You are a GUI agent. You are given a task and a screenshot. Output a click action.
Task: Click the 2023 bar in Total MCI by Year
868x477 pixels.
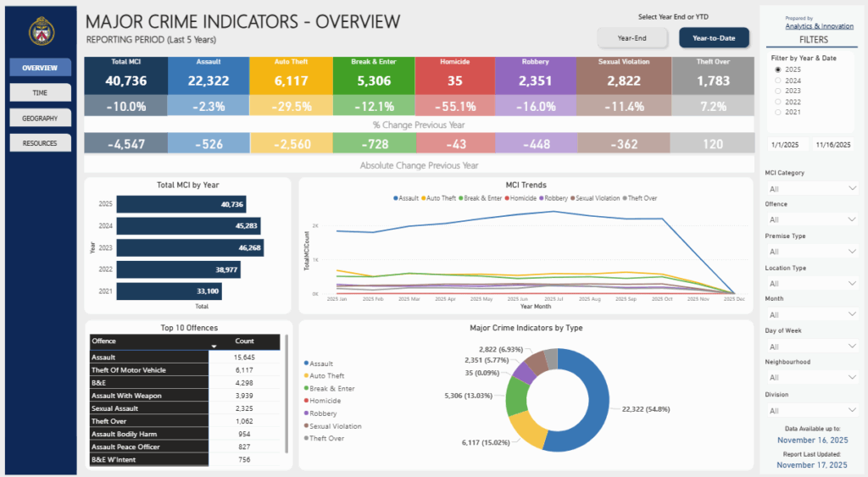(x=189, y=247)
